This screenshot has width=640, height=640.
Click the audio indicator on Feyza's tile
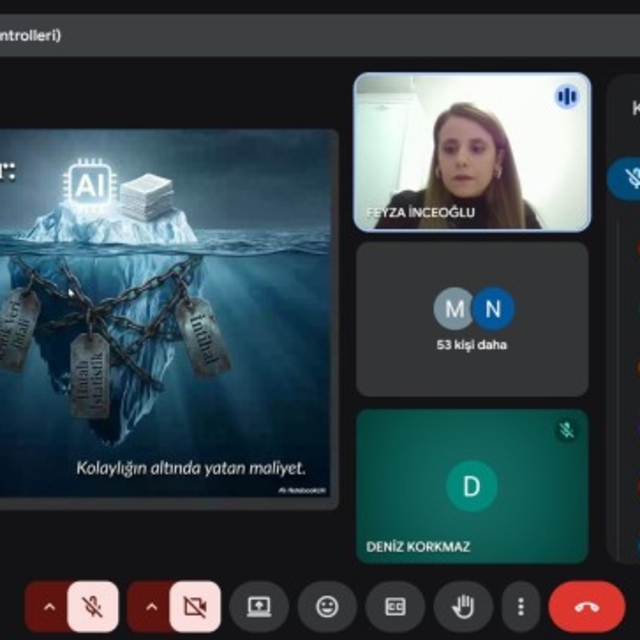coord(567,97)
